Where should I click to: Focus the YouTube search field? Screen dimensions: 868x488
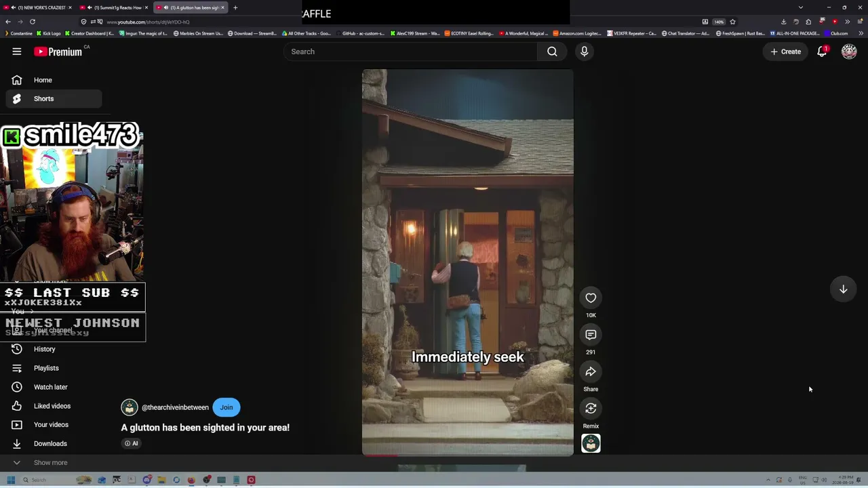coord(410,52)
